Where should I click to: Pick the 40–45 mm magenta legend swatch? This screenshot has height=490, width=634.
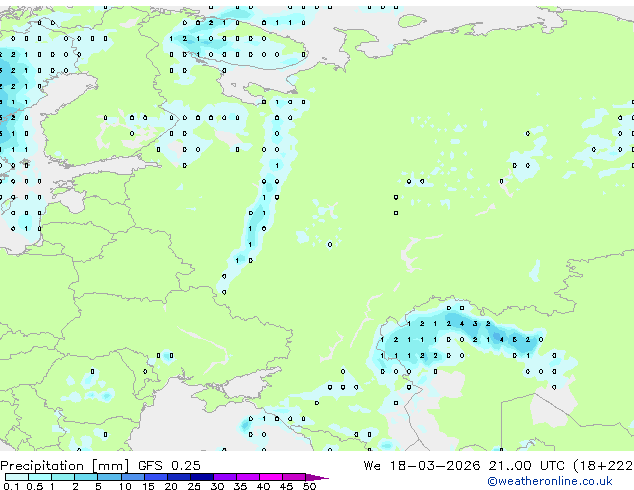click(x=271, y=477)
